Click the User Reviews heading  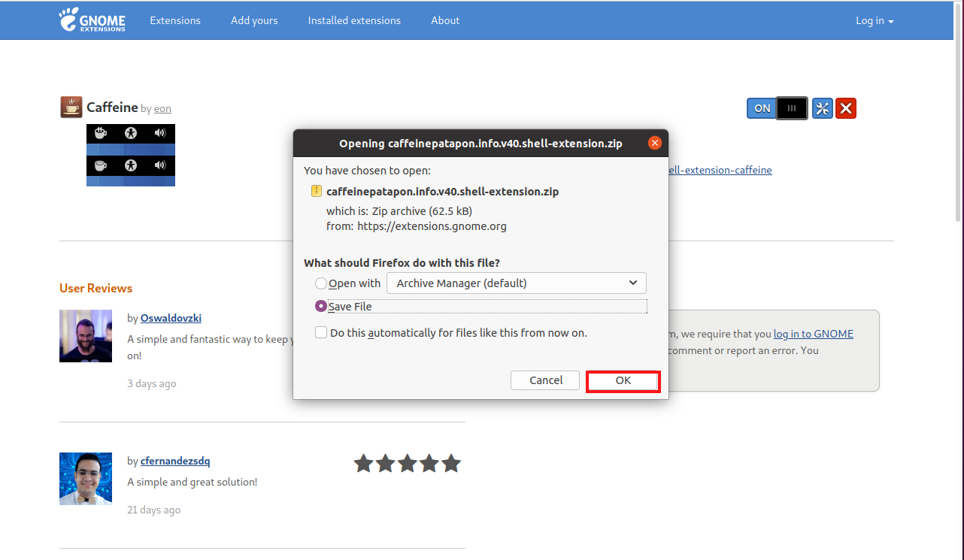point(95,288)
